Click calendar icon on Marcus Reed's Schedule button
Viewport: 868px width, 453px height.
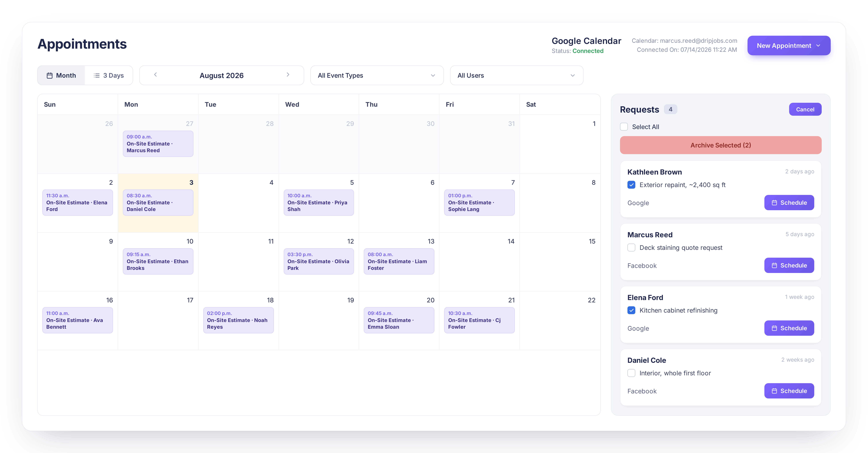(x=774, y=265)
